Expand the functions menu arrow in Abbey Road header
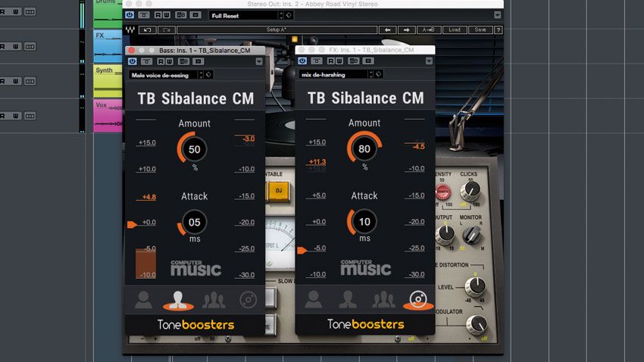644x362 pixels. coord(497,15)
